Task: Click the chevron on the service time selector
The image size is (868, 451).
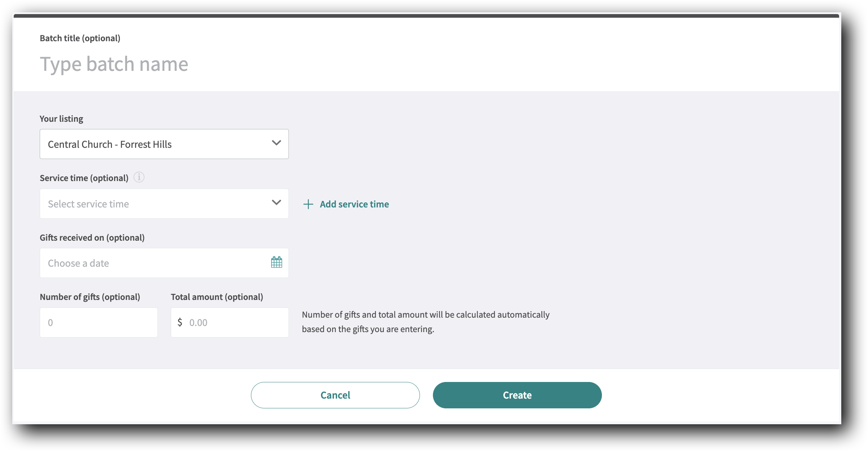Action: (x=276, y=203)
